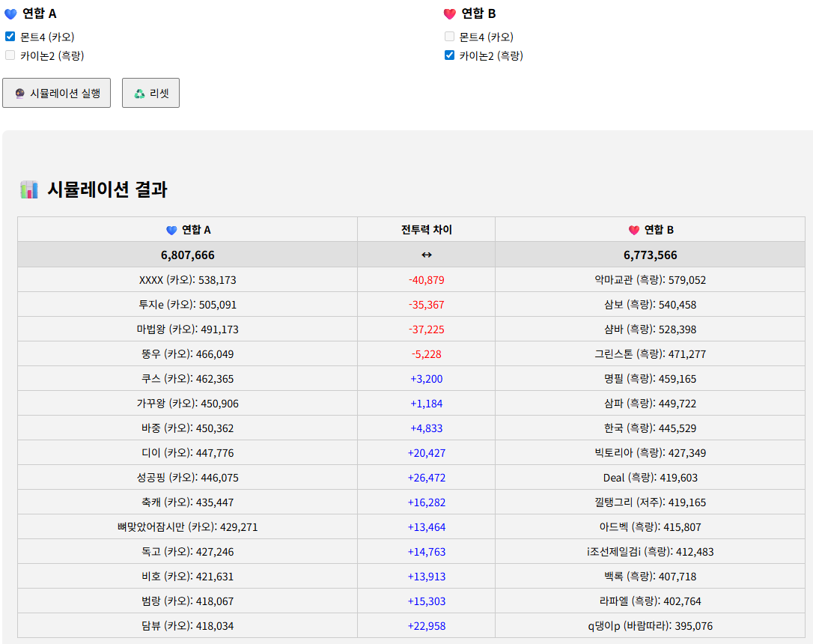813x644 pixels.
Task: Click the red heart in the table's 연합 B header
Action: tap(634, 230)
